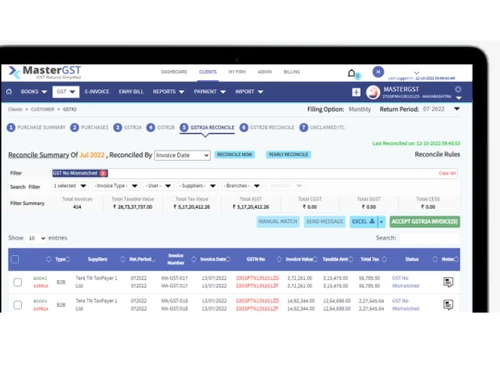Switch to GSTR2B step tab
500x375 pixels.
click(161, 127)
